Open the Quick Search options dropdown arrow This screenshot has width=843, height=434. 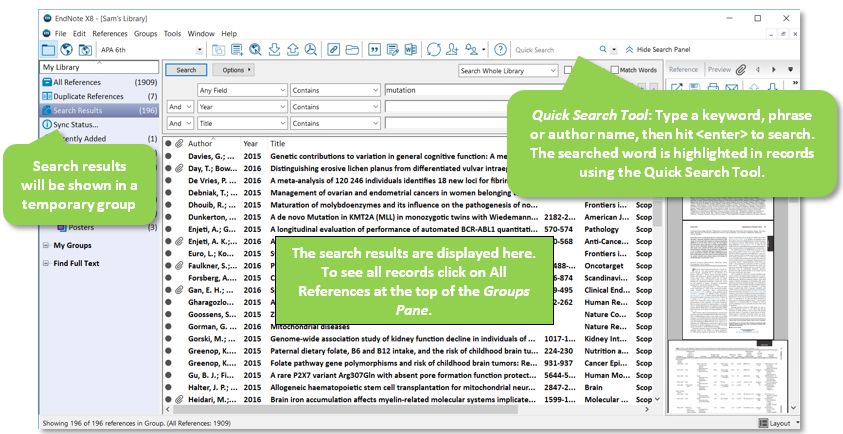614,50
